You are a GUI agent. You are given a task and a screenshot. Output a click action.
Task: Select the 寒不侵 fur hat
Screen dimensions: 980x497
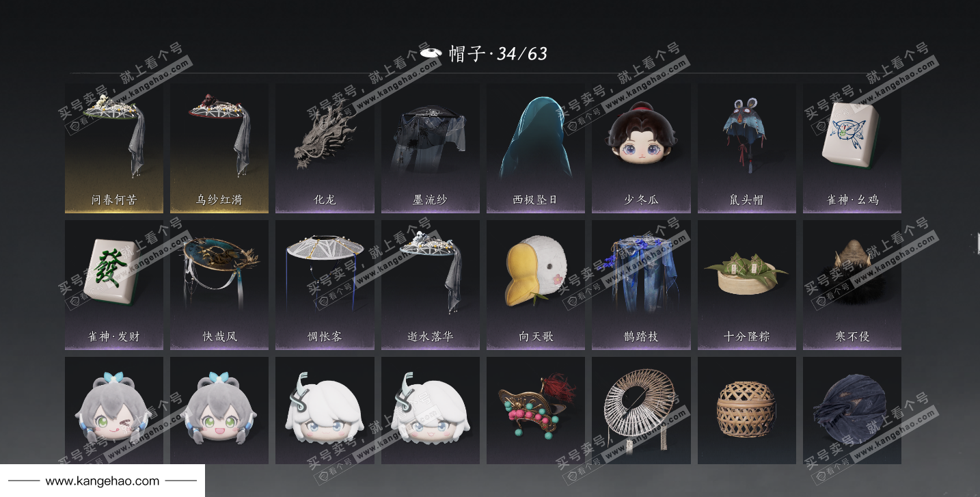(852, 285)
